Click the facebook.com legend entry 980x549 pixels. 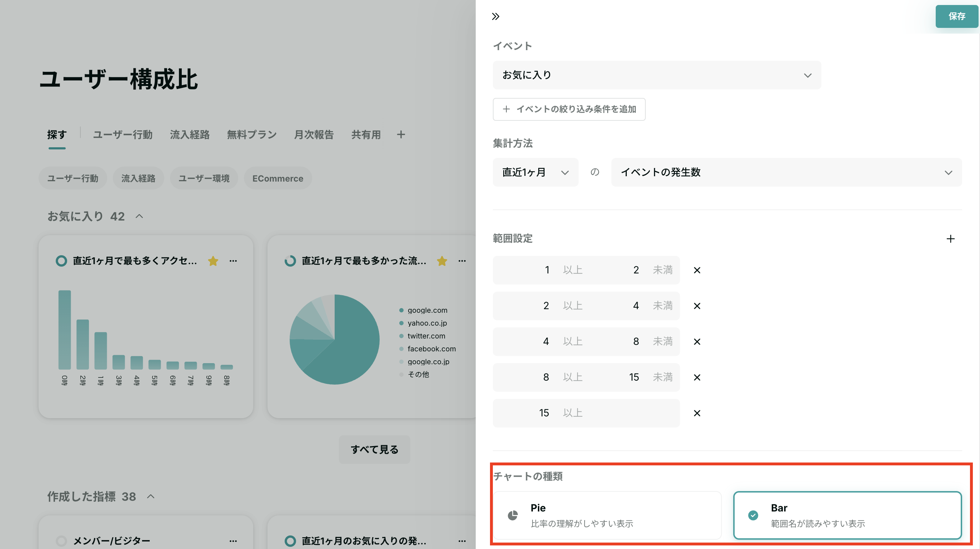[427, 349]
